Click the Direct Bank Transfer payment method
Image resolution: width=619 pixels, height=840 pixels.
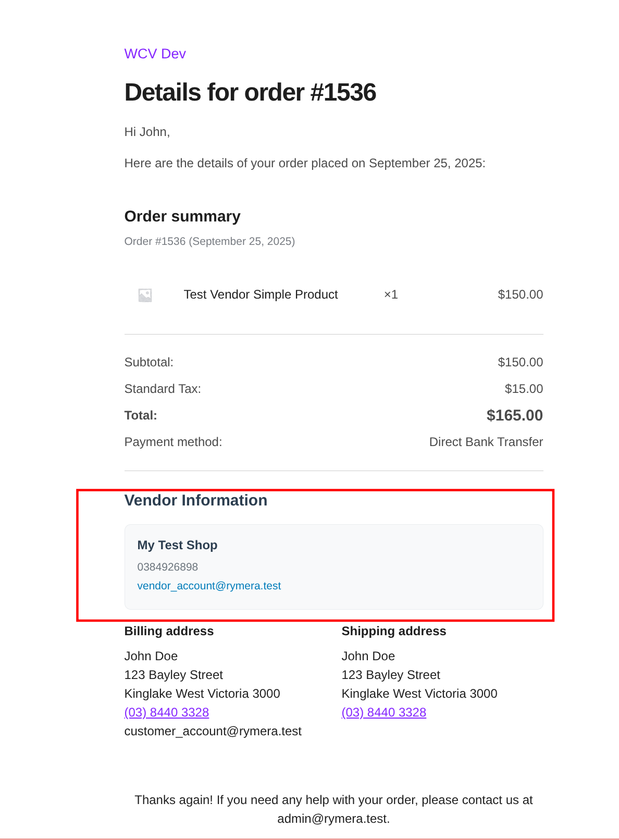(486, 442)
